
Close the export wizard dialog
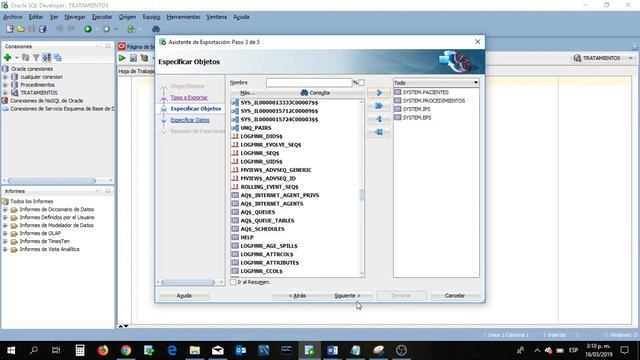coord(478,42)
